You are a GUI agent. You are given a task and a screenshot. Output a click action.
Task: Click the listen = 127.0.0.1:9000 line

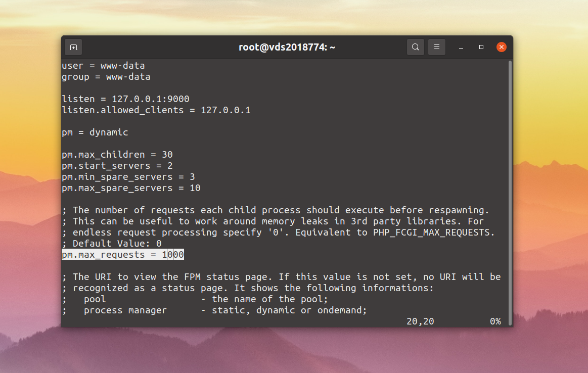pyautogui.click(x=125, y=99)
